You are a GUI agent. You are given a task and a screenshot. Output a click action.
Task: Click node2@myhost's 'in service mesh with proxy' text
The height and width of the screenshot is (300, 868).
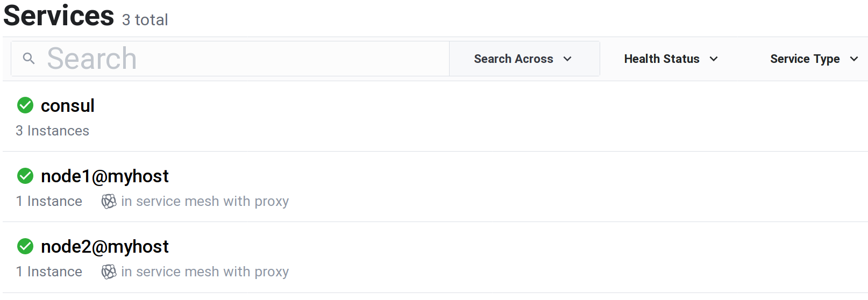pos(205,272)
